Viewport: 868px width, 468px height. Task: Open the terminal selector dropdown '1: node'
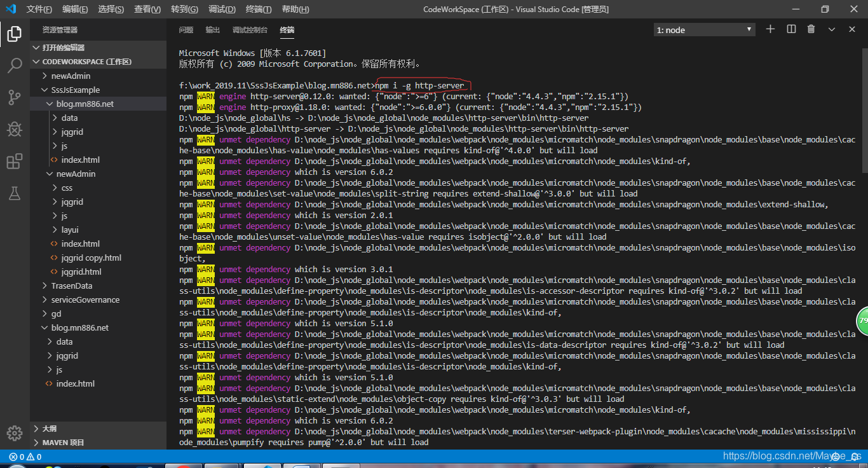(705, 30)
